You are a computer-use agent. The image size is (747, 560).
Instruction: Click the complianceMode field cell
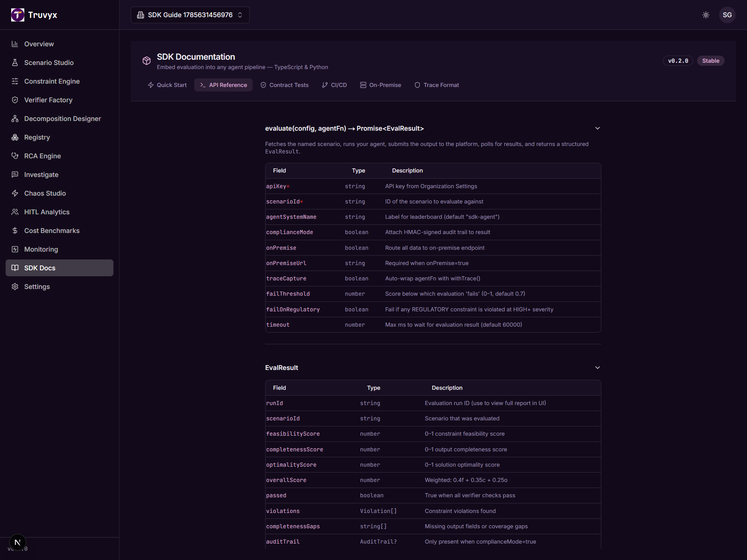[289, 232]
